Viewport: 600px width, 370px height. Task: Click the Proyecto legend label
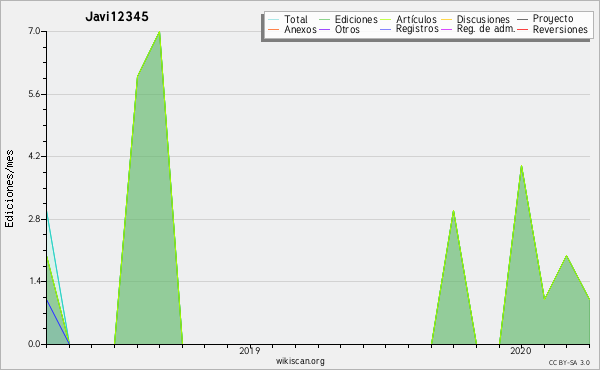pos(553,19)
